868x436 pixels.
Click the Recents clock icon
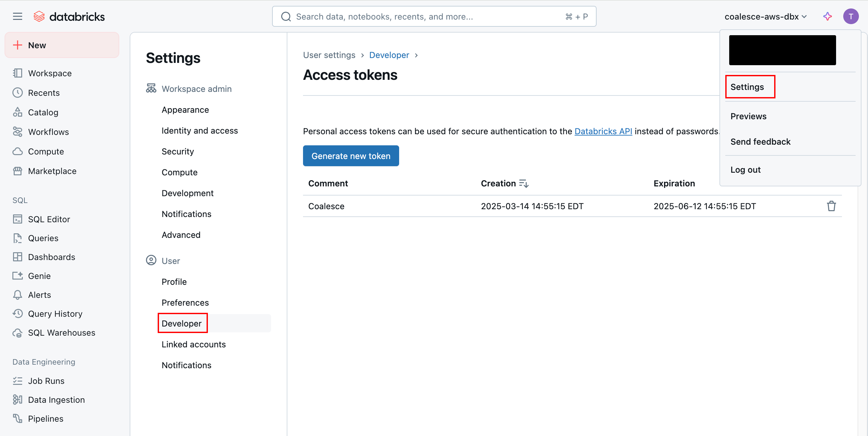18,93
